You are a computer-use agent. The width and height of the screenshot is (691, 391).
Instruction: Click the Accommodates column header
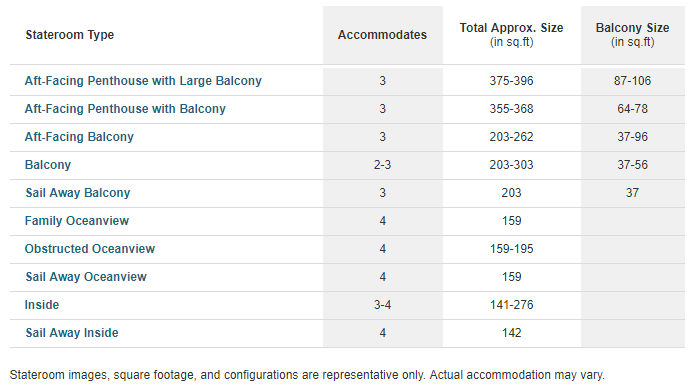383,35
